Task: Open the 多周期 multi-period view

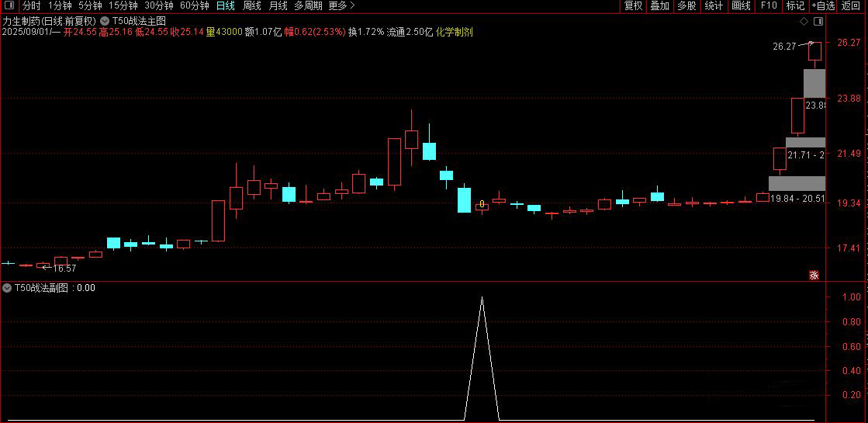Action: click(309, 6)
